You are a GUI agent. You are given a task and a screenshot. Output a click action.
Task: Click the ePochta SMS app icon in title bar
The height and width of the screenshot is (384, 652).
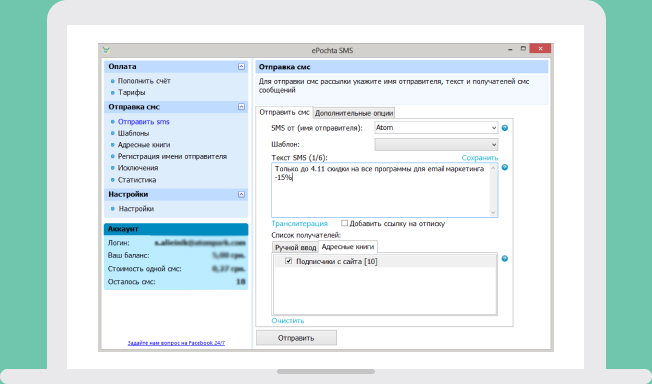point(106,50)
